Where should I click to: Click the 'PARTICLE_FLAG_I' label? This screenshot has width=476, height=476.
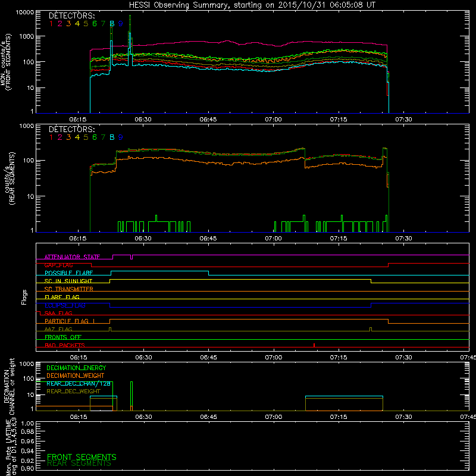[x=70, y=321]
